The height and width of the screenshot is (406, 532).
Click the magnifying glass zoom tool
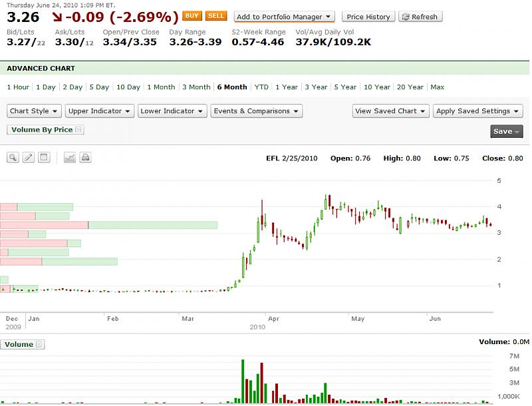pyautogui.click(x=13, y=158)
